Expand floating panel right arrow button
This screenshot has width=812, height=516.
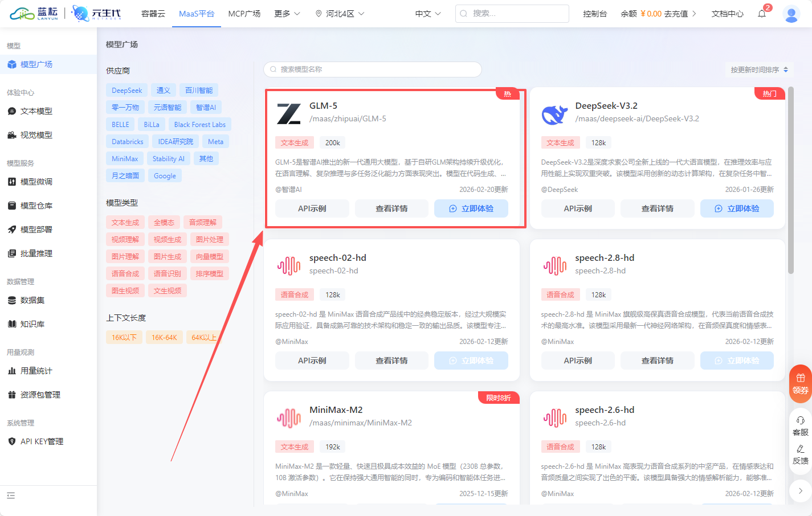tap(800, 490)
